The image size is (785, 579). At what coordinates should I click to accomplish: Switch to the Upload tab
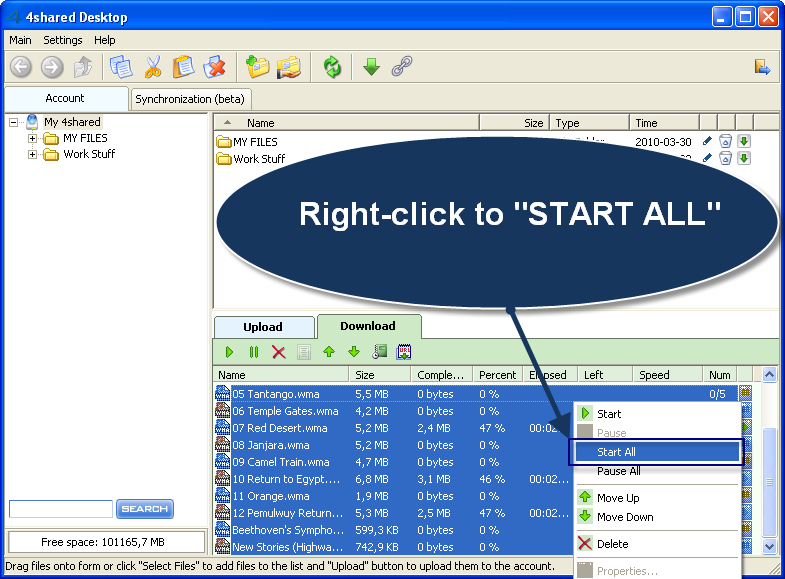(263, 327)
